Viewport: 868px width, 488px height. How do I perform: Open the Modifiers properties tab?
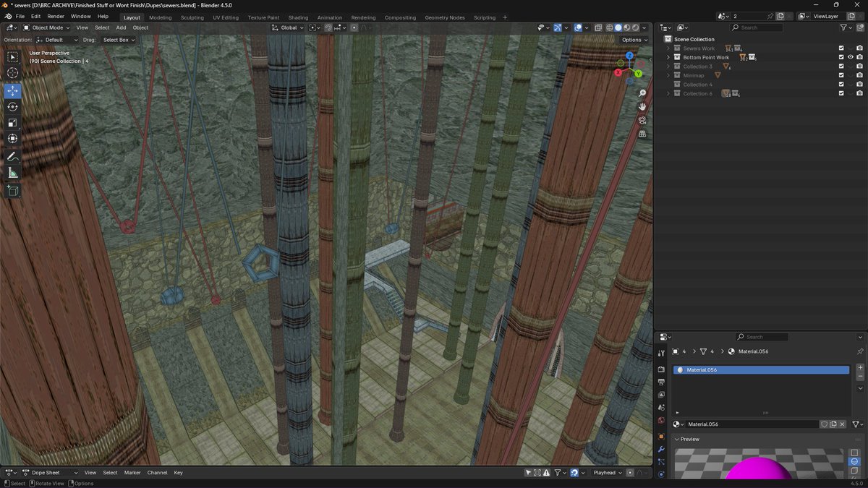pyautogui.click(x=661, y=450)
